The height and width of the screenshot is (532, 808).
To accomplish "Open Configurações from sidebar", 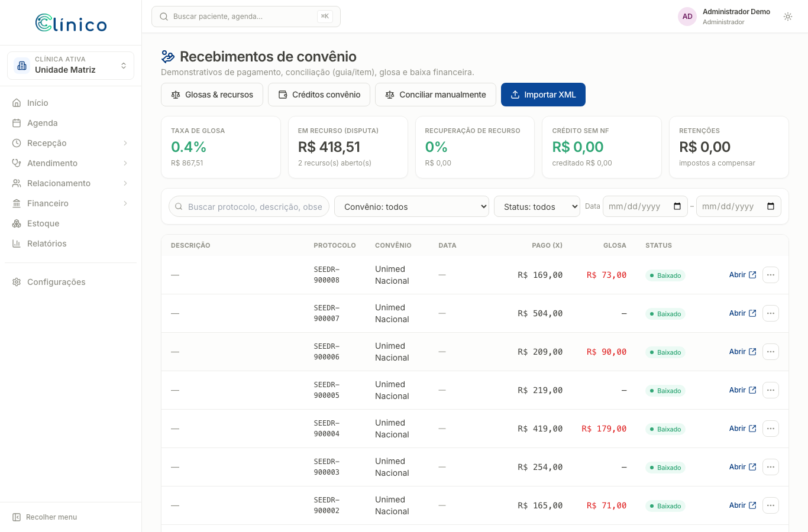I will tap(71, 282).
